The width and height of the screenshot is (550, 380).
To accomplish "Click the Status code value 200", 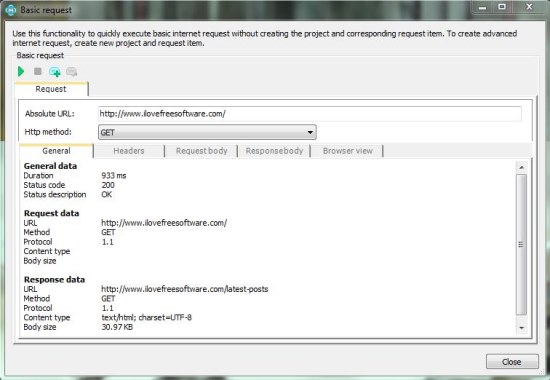I will pyautogui.click(x=108, y=185).
